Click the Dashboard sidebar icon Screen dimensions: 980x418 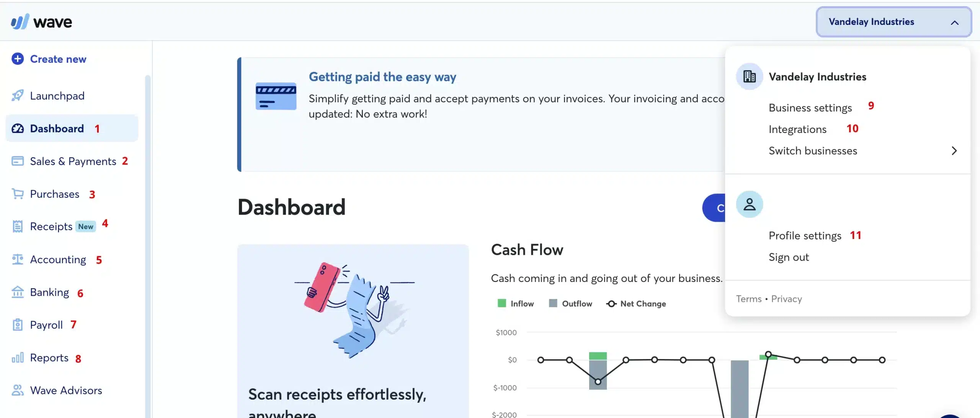[x=18, y=129]
